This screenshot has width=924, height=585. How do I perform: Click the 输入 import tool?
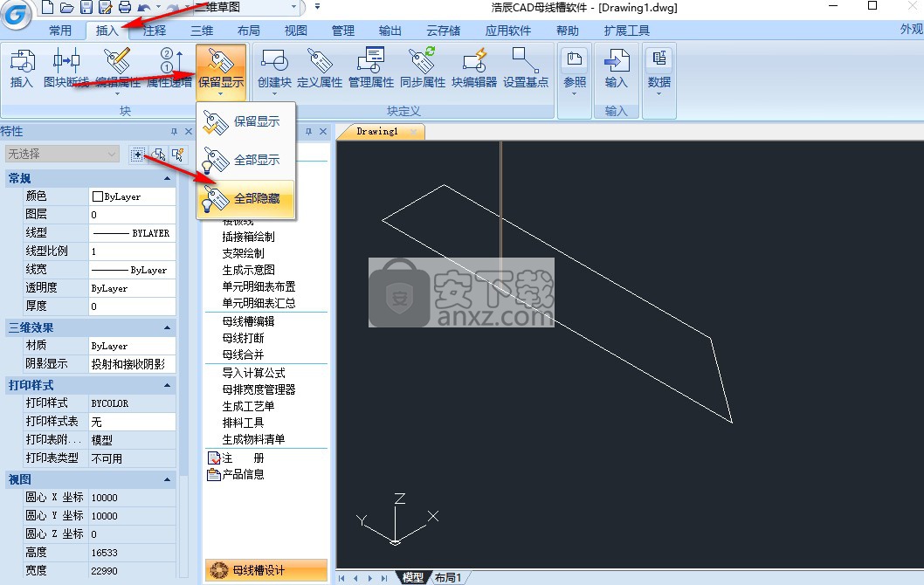coord(617,68)
